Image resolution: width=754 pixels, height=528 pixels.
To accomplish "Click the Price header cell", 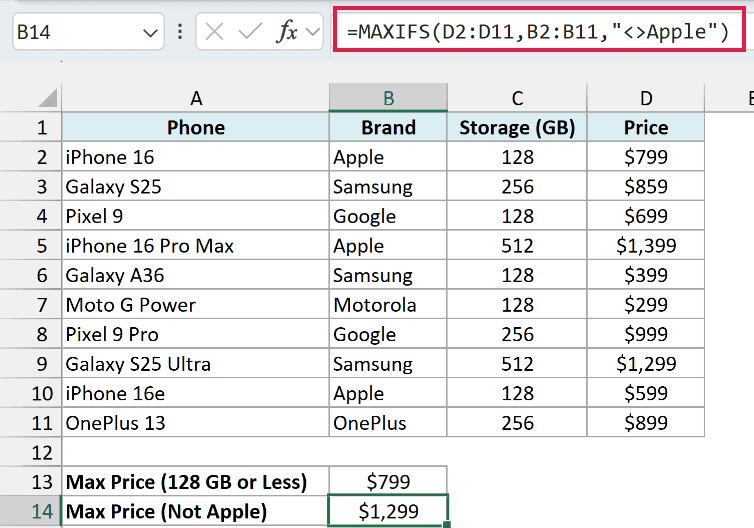I will 646,127.
